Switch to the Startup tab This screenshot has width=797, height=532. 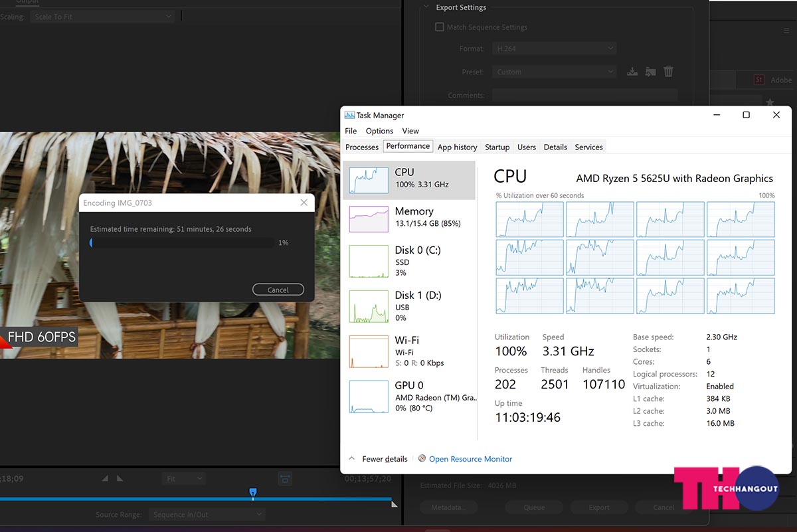pos(497,147)
